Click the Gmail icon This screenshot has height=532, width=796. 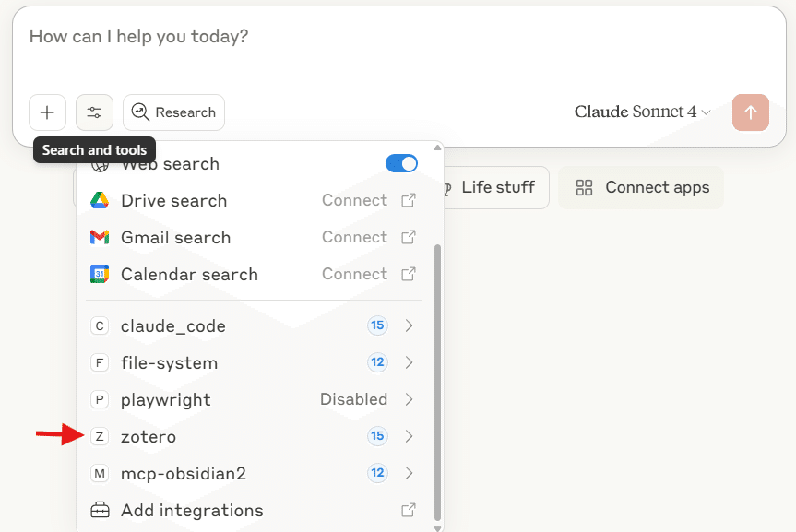100,237
